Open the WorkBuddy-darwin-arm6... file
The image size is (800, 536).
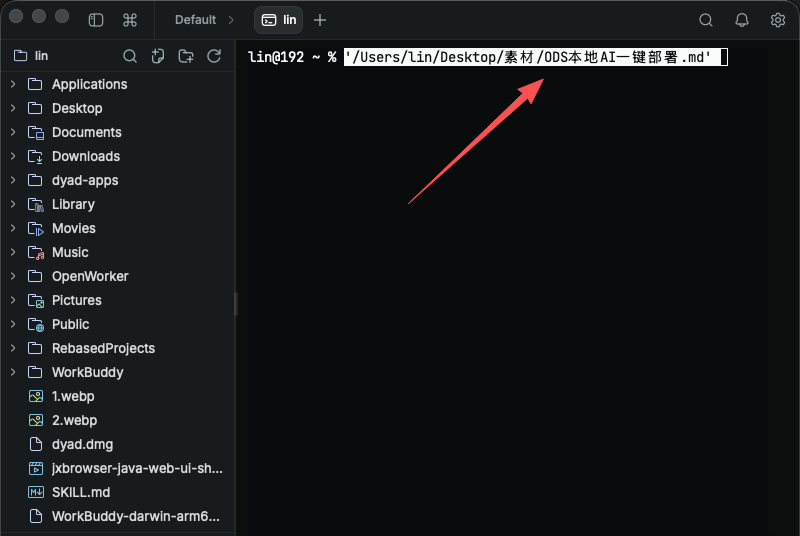[117, 516]
